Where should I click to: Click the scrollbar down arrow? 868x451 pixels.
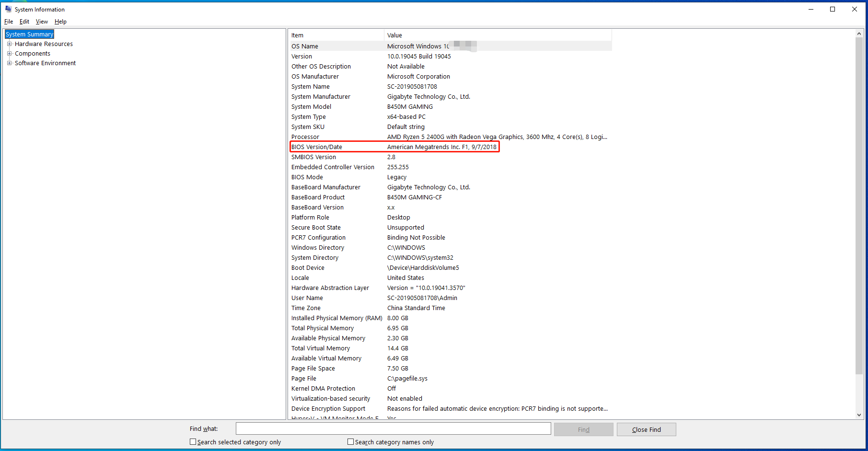point(859,415)
